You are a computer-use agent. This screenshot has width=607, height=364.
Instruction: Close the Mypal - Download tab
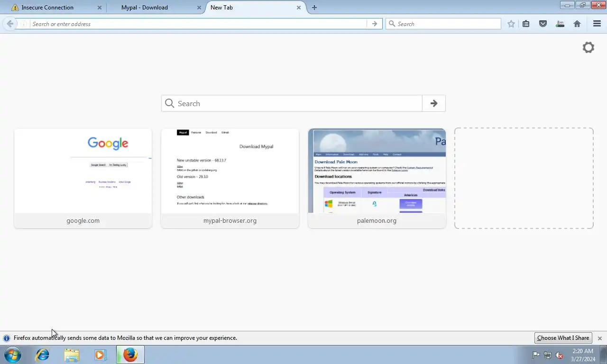coord(199,8)
